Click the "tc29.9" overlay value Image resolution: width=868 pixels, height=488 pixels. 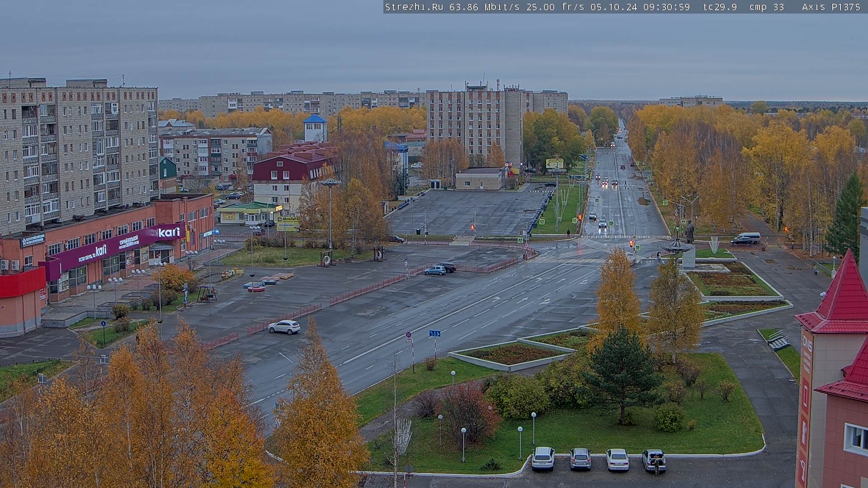pos(720,7)
